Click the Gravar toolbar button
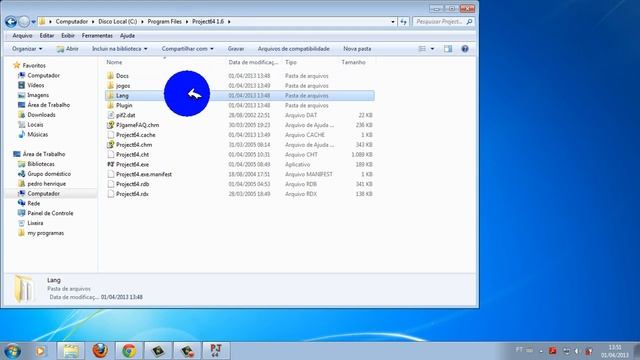 coord(236,49)
